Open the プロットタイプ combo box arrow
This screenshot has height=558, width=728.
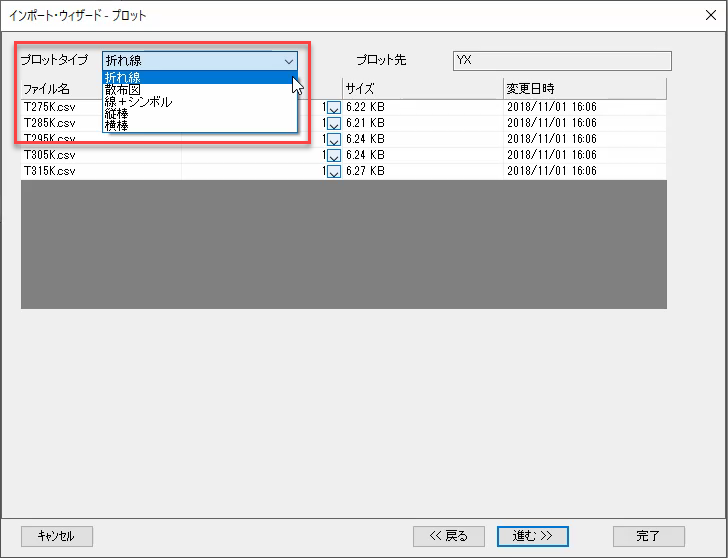pos(289,61)
